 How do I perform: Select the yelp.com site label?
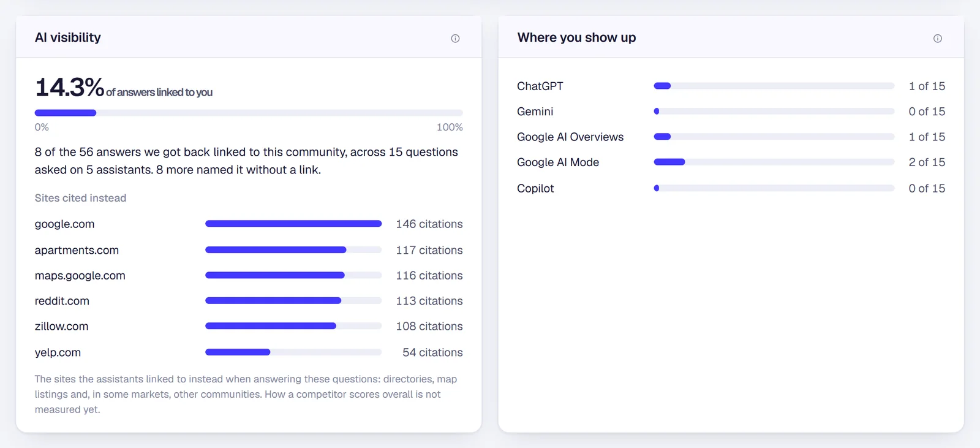pyautogui.click(x=58, y=352)
